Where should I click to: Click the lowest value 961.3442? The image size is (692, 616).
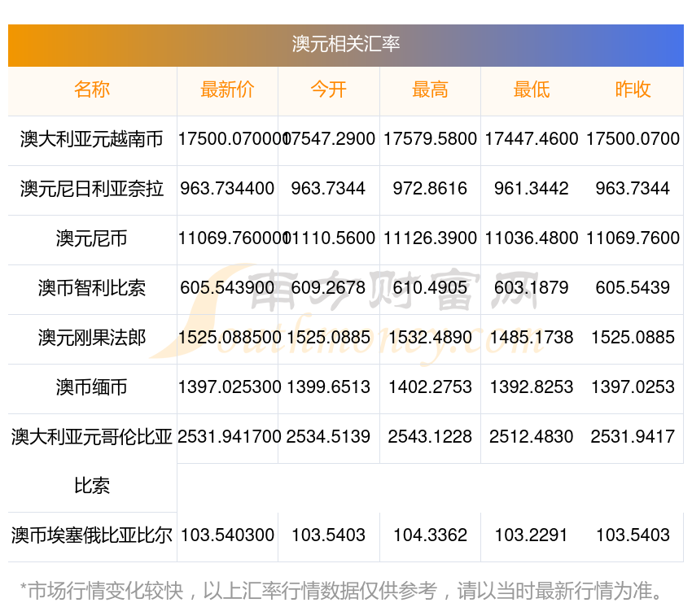[531, 189]
